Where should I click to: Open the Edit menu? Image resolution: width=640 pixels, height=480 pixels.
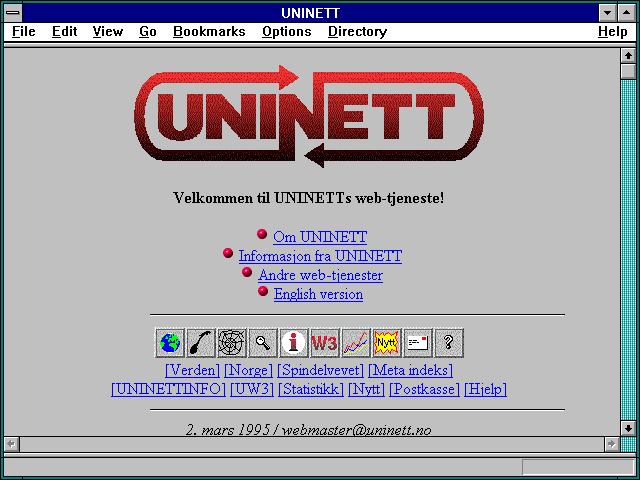click(64, 31)
